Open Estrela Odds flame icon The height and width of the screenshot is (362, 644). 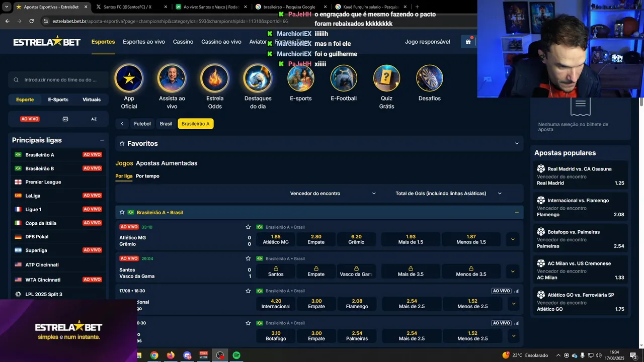click(215, 78)
